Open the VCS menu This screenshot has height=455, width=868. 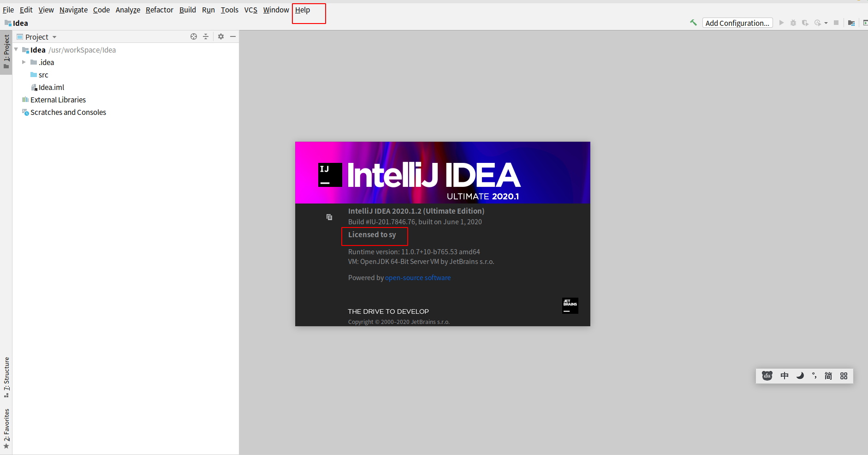coord(251,10)
